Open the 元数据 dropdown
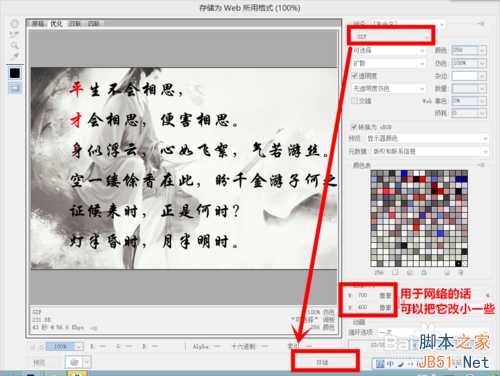500x376 pixels. (x=430, y=151)
